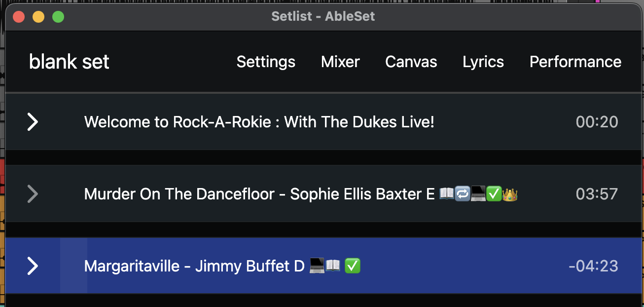Screen dimensions: 644x307
Task: Click the repeat arrows emoji on Murder On The Dancefloor
Action: tap(462, 194)
